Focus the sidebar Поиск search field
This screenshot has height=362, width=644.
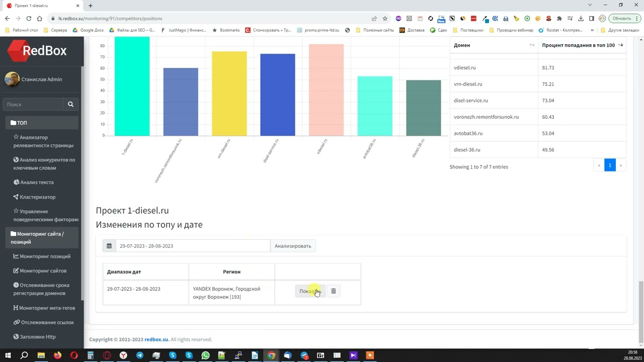pos(33,104)
